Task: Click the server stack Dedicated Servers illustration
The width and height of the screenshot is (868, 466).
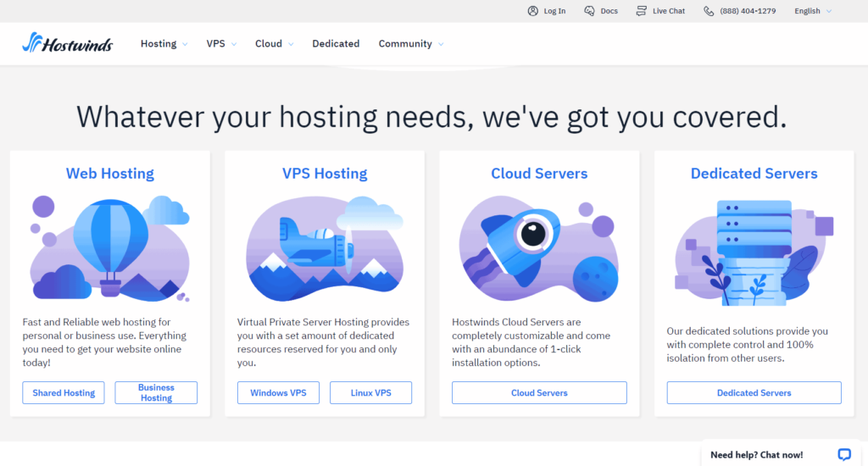Action: click(x=754, y=252)
